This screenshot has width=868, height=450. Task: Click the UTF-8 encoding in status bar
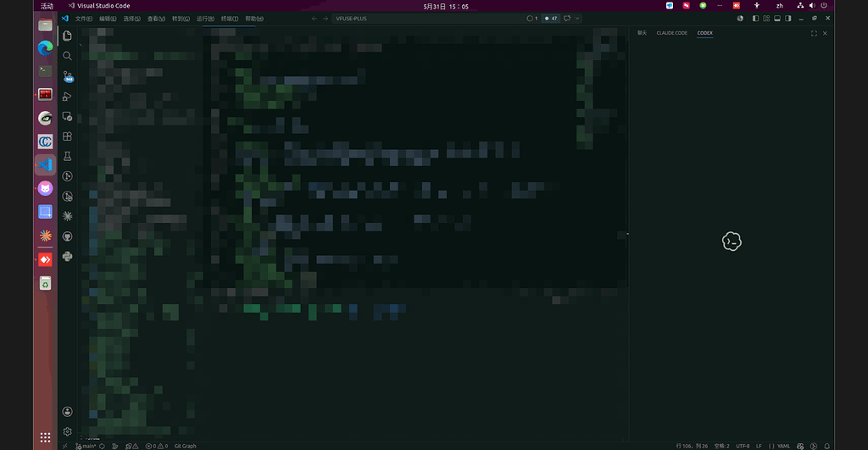(743, 446)
